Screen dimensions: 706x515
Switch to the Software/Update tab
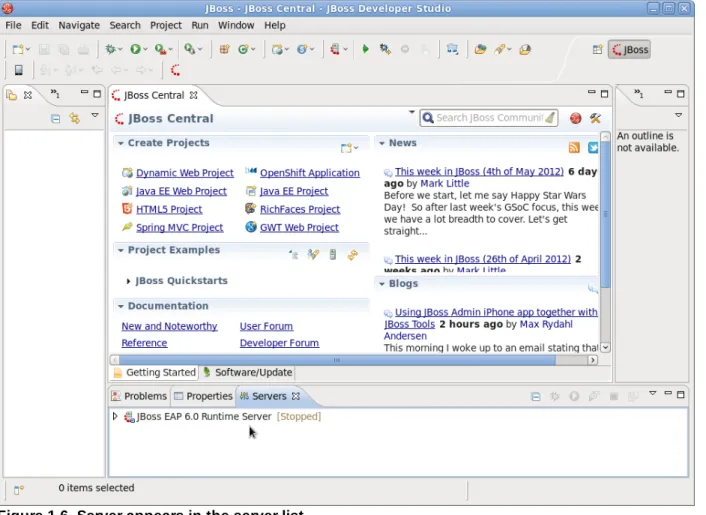coord(248,373)
